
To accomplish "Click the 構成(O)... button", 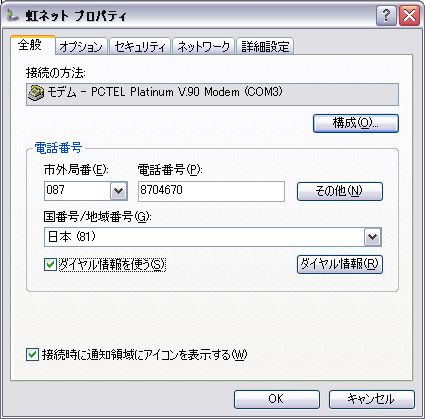I will 356,123.
